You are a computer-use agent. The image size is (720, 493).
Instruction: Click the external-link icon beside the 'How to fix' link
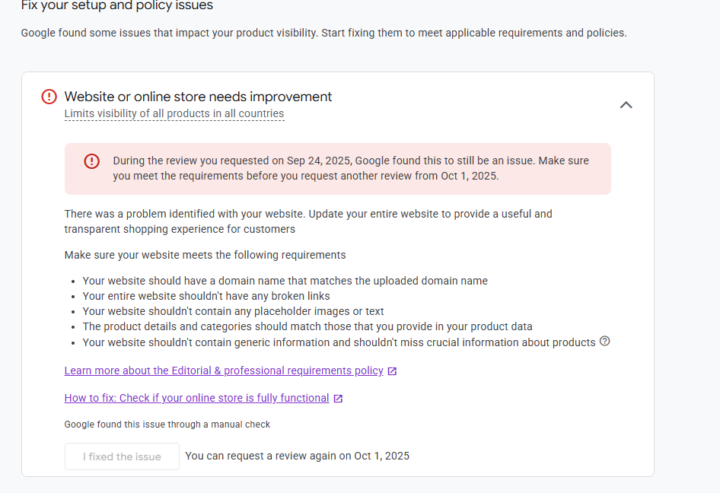click(x=338, y=398)
